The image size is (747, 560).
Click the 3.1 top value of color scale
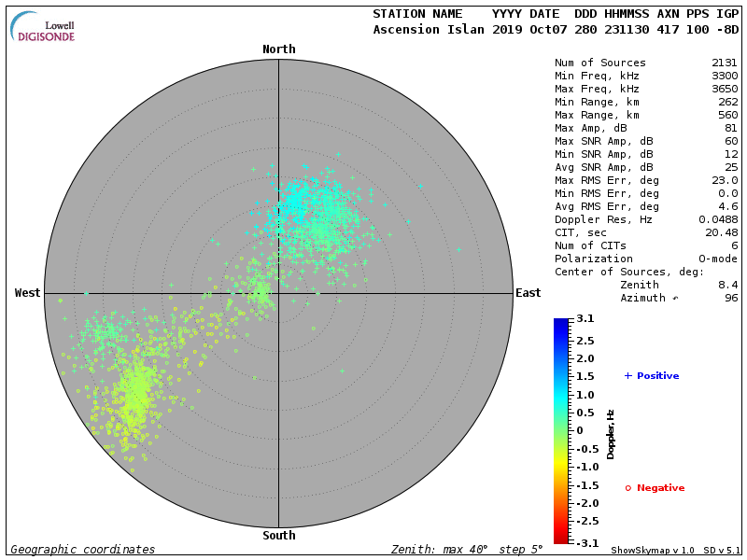[585, 319]
